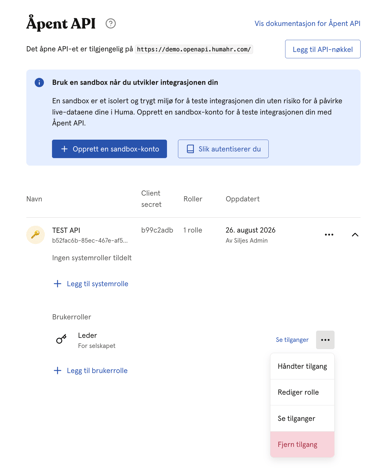Click the Brukerroller section label
Viewport: 375px width, 472px height.
pyautogui.click(x=71, y=317)
